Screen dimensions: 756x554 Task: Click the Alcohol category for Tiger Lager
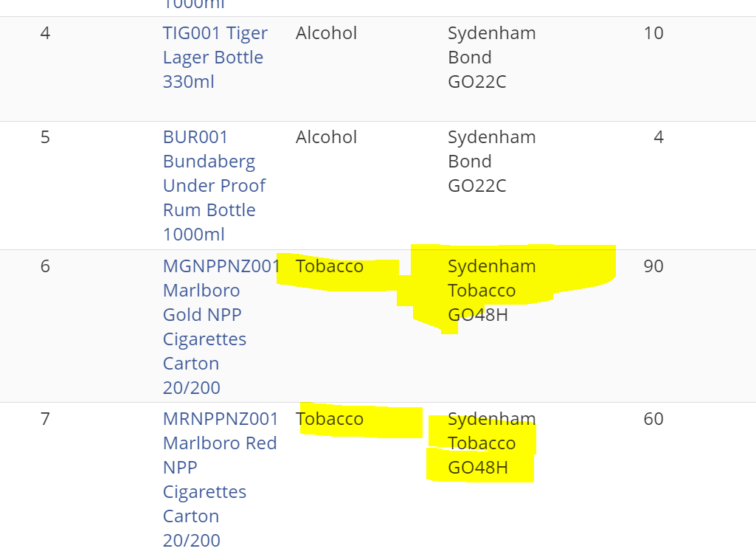pyautogui.click(x=327, y=33)
